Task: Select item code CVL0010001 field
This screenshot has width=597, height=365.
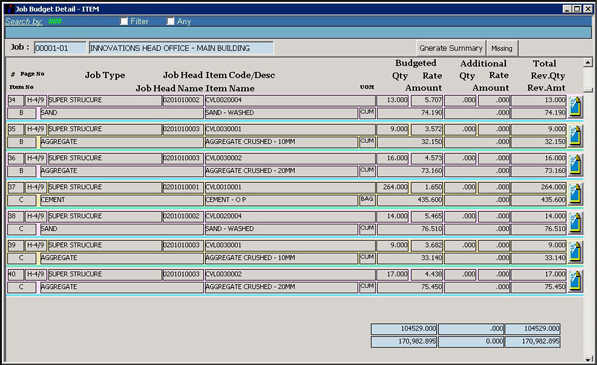Action: tap(290, 187)
